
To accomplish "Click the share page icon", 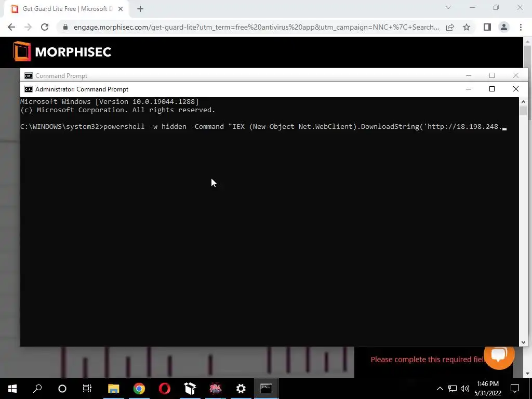I will click(x=450, y=27).
